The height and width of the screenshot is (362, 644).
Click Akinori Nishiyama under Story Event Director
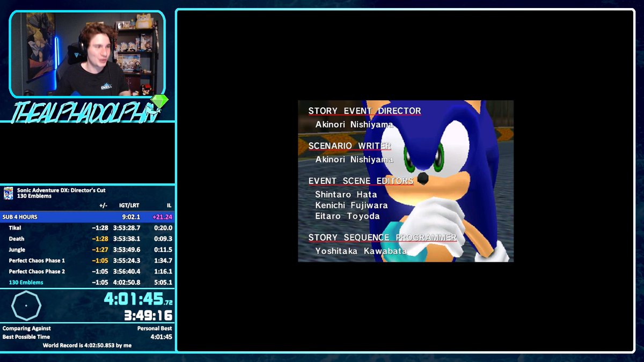pos(354,124)
